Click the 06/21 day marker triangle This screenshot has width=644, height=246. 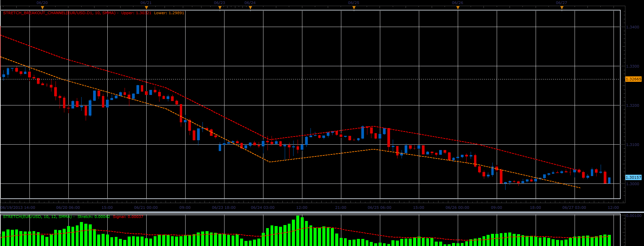[146, 7]
